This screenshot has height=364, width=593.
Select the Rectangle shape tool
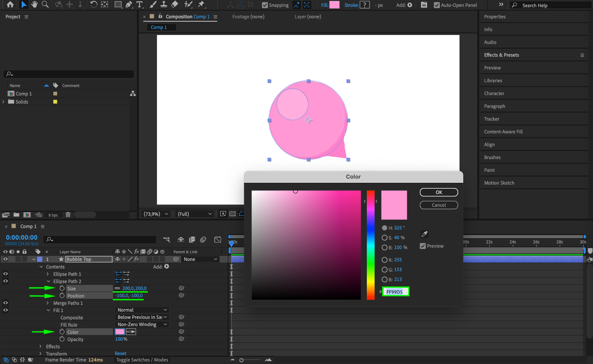118,5
